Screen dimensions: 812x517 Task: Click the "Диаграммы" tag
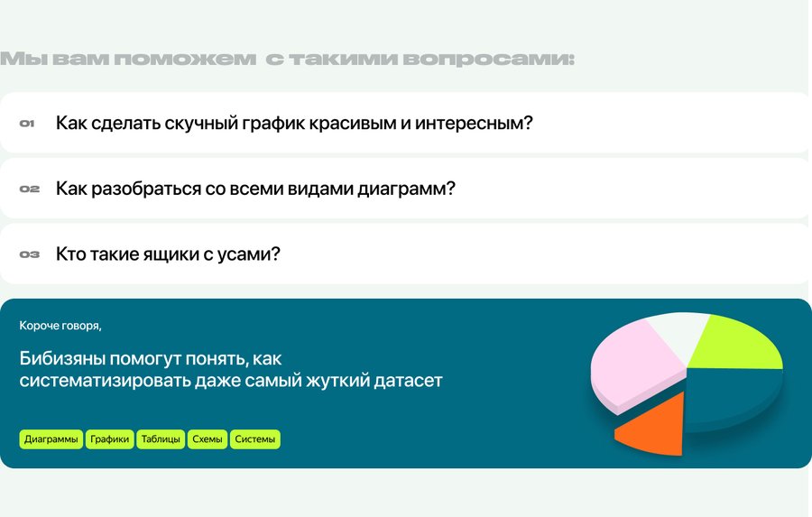[x=51, y=439]
